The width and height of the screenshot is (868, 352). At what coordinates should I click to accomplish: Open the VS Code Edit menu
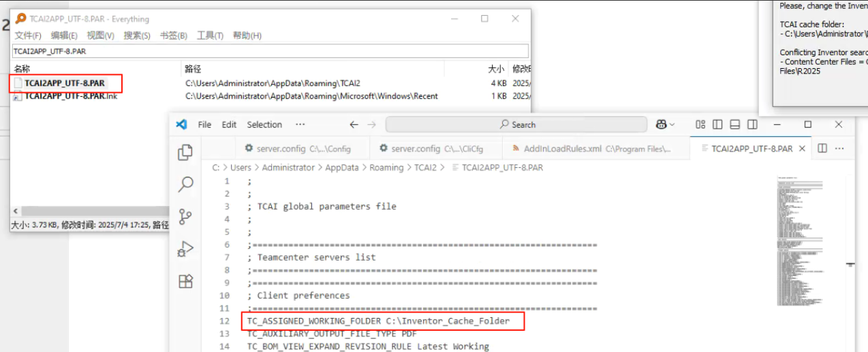tap(229, 125)
